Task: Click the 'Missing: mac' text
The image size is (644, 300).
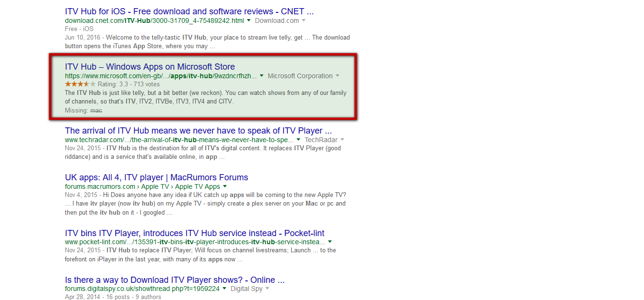Action: 84,110
